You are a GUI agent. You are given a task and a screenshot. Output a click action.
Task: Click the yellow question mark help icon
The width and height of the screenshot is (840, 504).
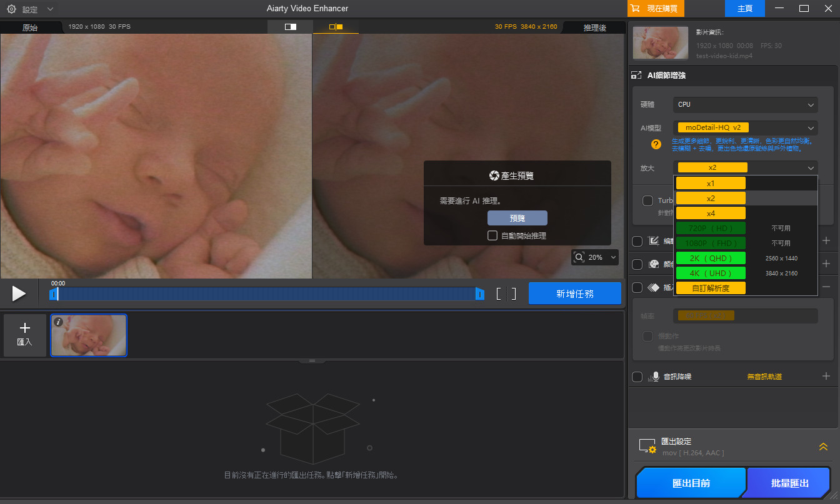tap(656, 144)
